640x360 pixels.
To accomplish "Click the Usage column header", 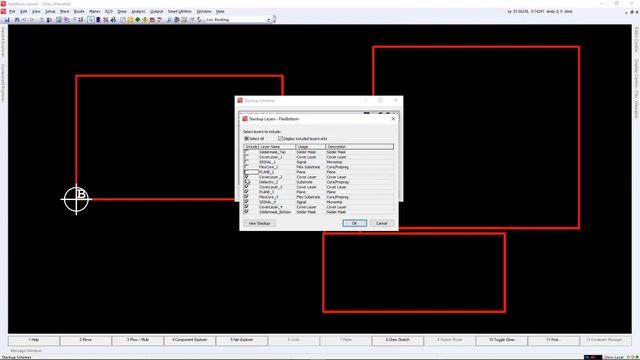I will (311, 147).
